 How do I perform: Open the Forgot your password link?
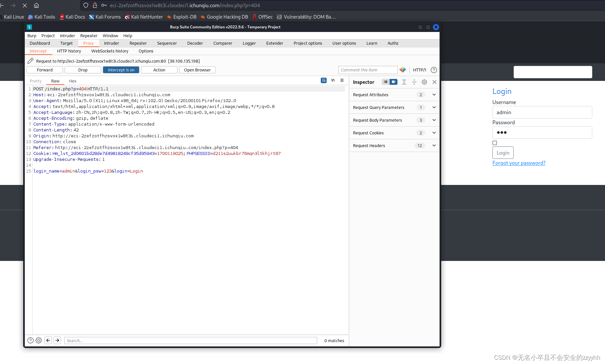[x=519, y=163]
